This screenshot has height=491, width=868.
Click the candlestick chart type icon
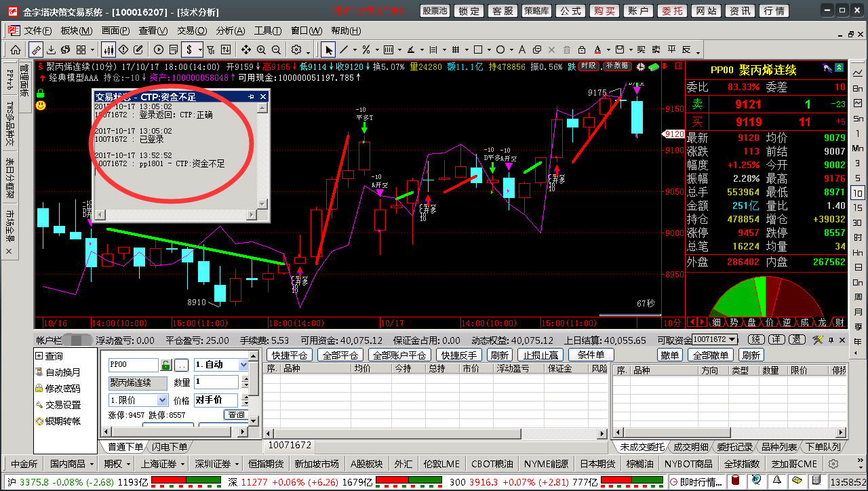(x=108, y=50)
